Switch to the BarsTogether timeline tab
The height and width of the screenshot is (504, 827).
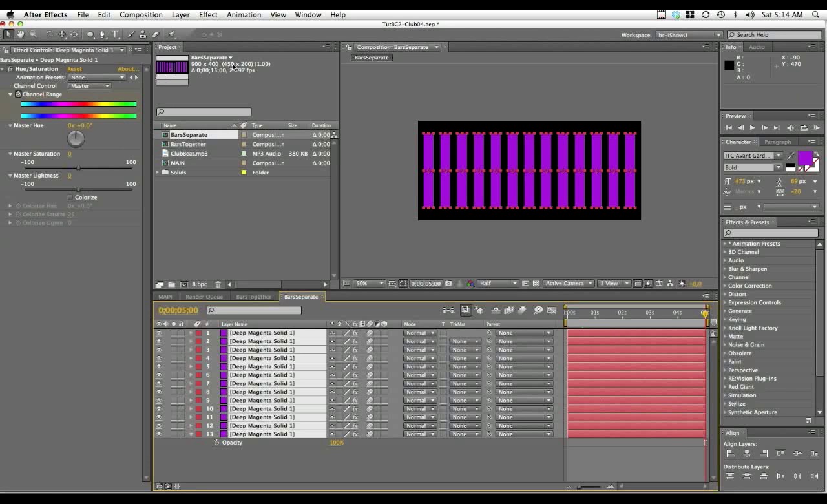(x=253, y=297)
